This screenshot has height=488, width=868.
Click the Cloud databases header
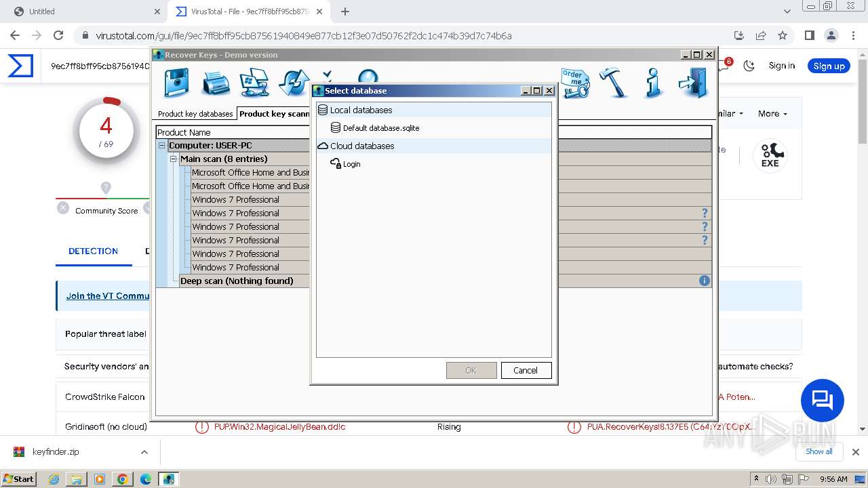[x=434, y=146]
